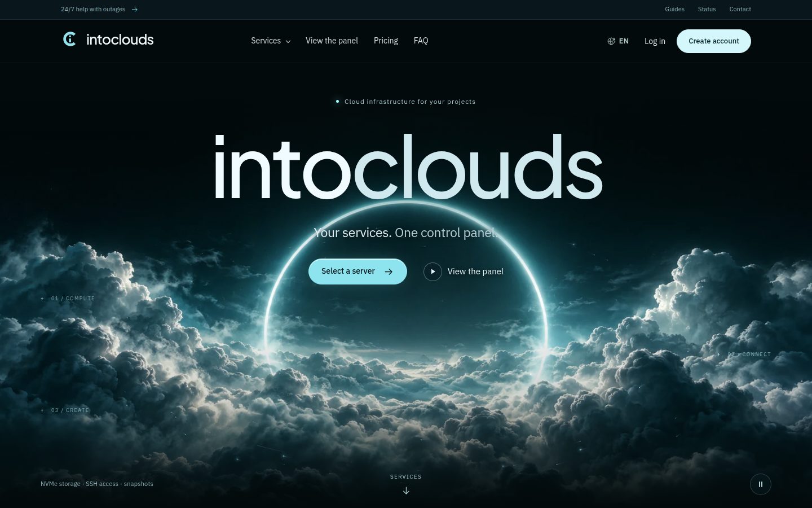Screen dimensions: 812x508
Task: Click the circular play icon
Action: click(x=433, y=271)
